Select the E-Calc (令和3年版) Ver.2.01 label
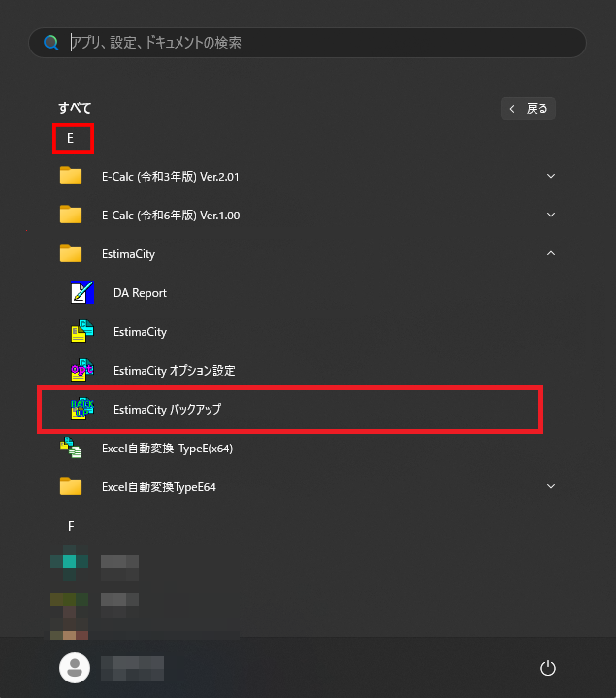 point(171,177)
